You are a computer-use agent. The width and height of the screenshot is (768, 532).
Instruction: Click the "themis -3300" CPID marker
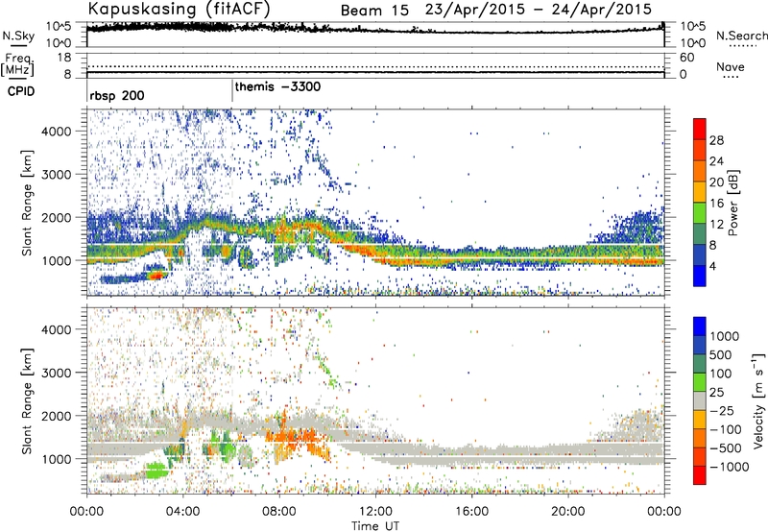pos(277,86)
